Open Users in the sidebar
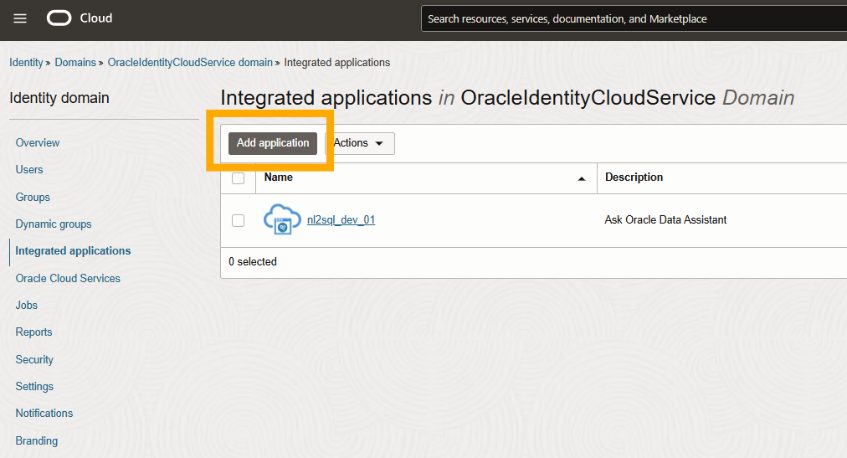This screenshot has height=458, width=847. click(29, 170)
